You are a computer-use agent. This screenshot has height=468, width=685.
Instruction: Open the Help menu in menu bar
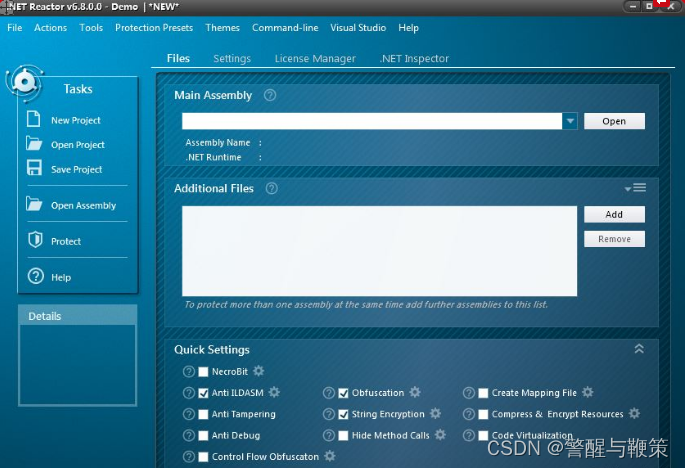coord(408,28)
